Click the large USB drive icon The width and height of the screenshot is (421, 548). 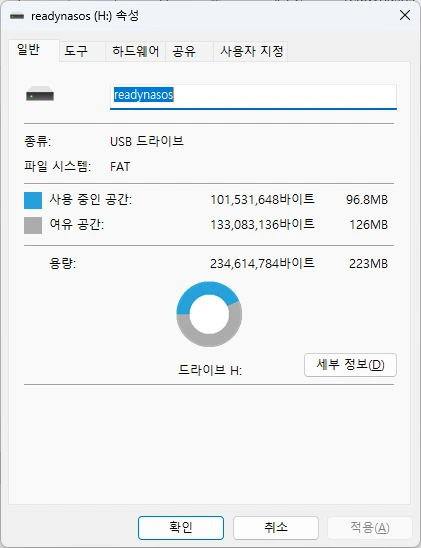tap(40, 94)
